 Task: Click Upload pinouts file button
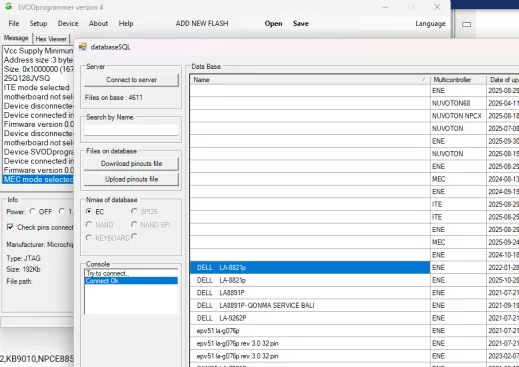tap(131, 179)
